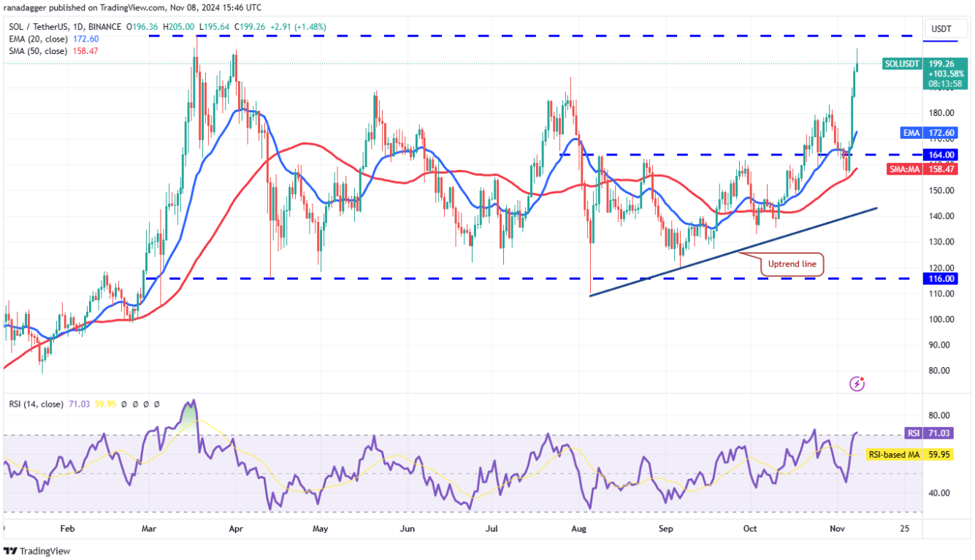
Task: Click the 71.03 RSI value on scale
Action: (x=939, y=433)
